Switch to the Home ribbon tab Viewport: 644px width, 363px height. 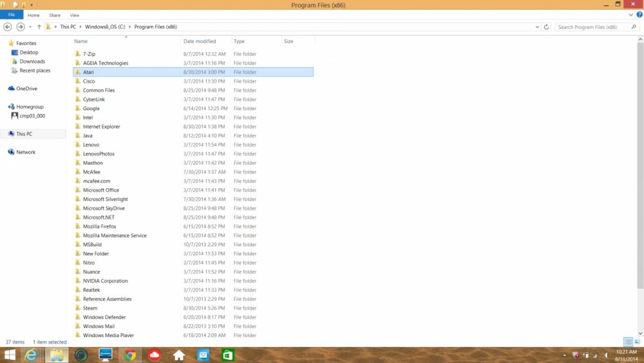[x=33, y=15]
